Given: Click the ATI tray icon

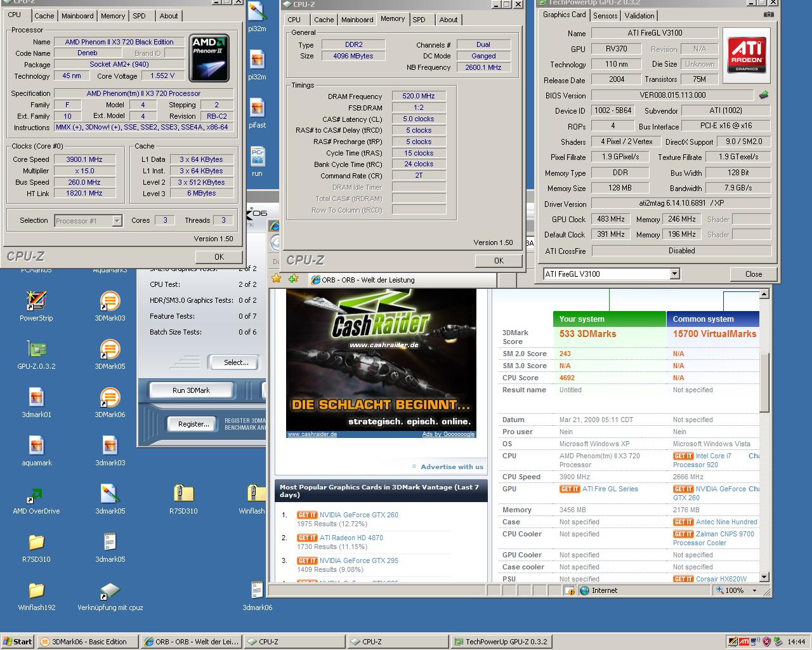Looking at the screenshot, I should 743,642.
